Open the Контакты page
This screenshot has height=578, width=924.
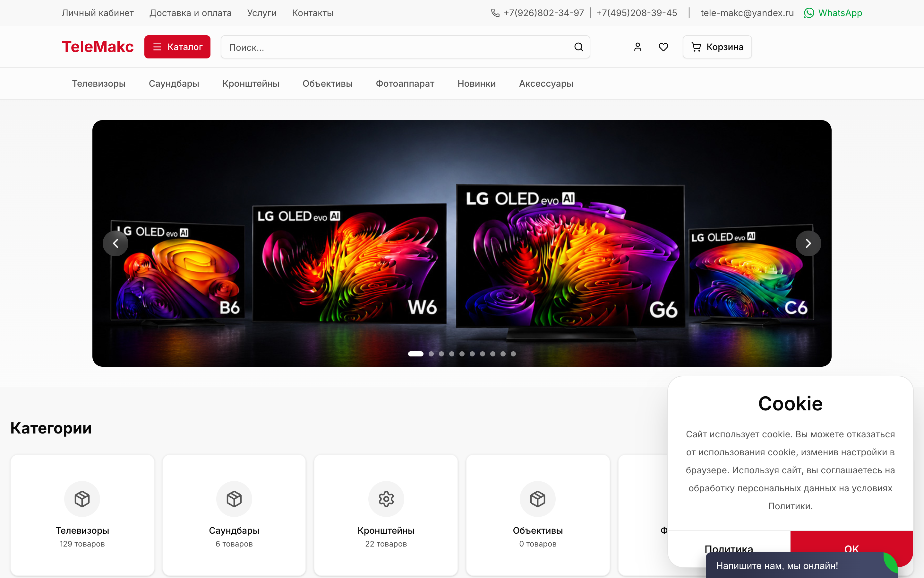click(x=313, y=13)
